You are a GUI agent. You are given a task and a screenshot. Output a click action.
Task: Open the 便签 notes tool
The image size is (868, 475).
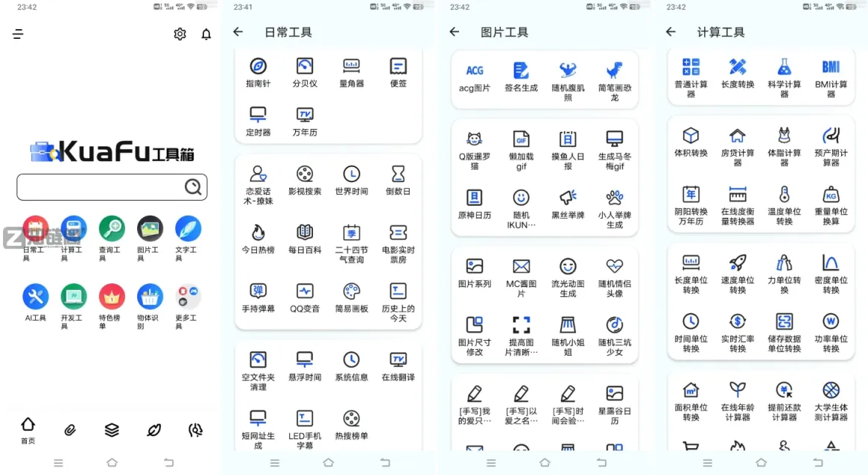click(x=398, y=72)
